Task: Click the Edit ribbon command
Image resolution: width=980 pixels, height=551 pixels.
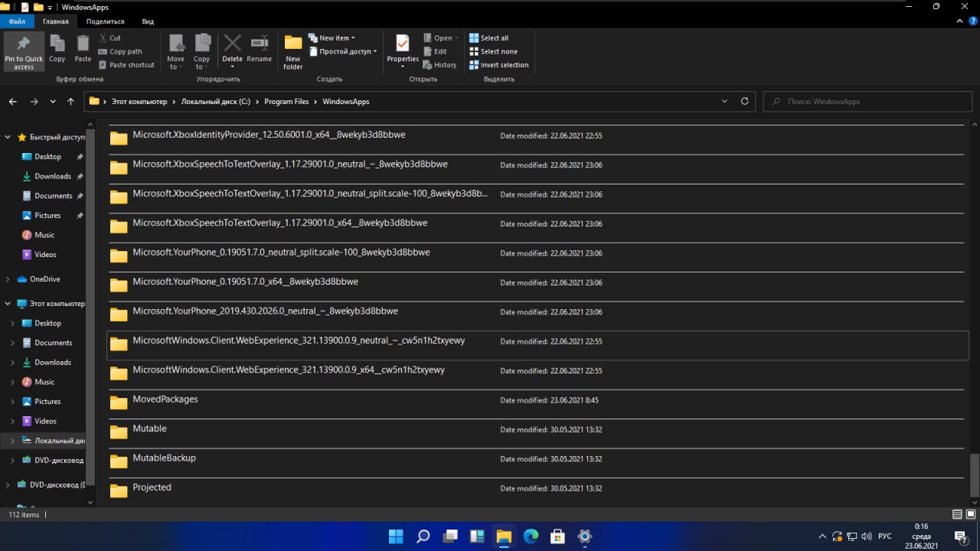Action: [435, 51]
